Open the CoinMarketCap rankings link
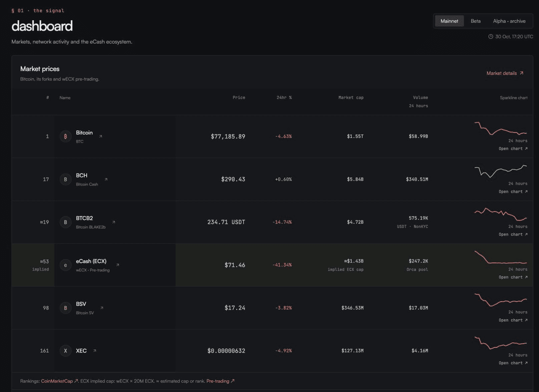 (59, 381)
